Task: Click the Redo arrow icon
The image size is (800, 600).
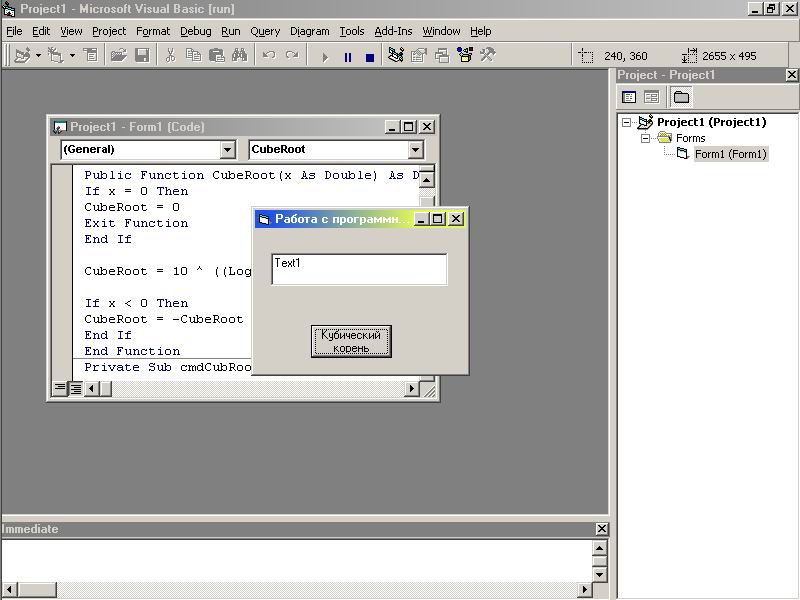Action: pyautogui.click(x=292, y=55)
